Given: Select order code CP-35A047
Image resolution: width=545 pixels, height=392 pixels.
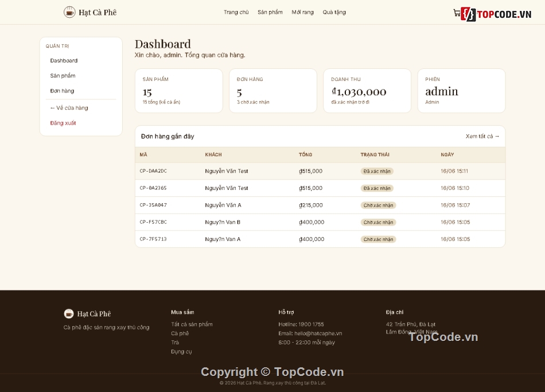Looking at the screenshot, I should tap(153, 205).
